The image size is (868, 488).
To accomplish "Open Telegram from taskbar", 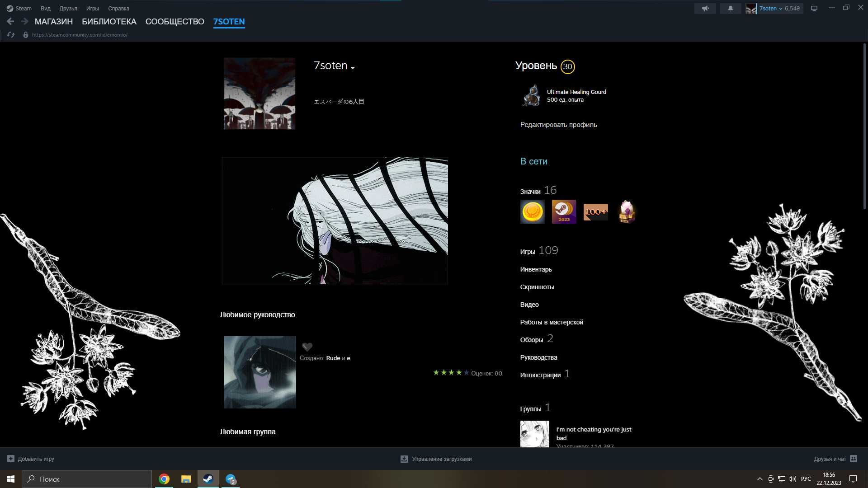I will click(231, 479).
